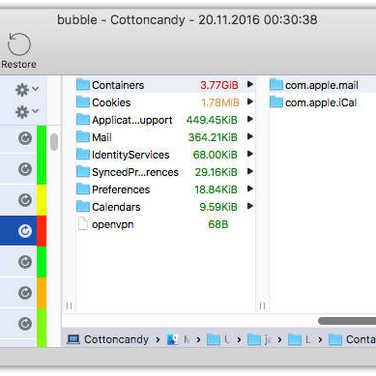Expand the Calendars row arrow
Image resolution: width=376 pixels, height=376 pixels.
pos(250,206)
